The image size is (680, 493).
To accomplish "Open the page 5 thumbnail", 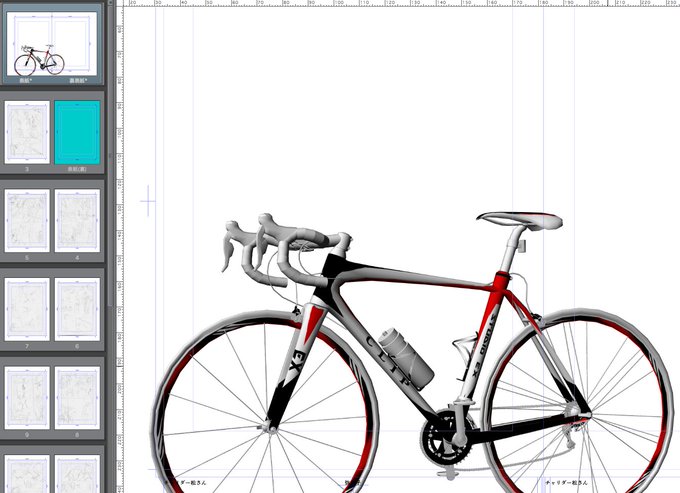I will (27, 221).
